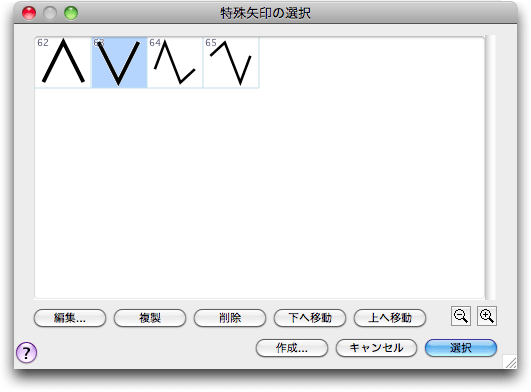Click the 下へ移動 button
Viewport: 531px width, 392px height.
pos(310,318)
